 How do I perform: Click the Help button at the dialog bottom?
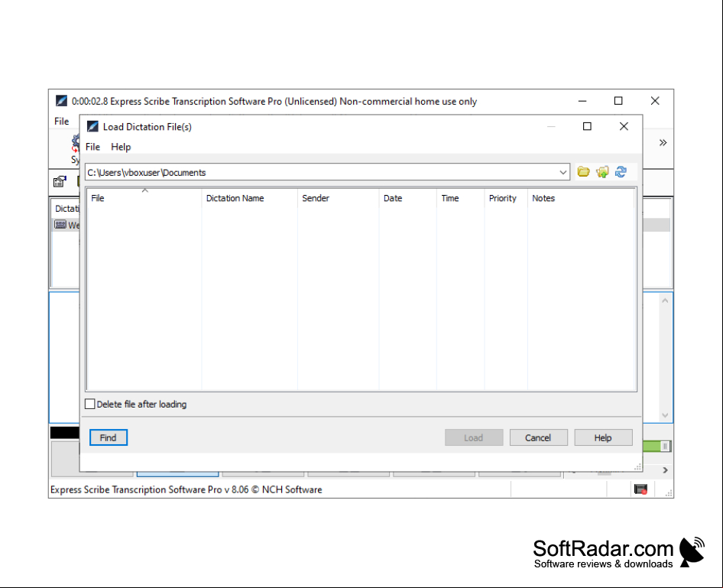pyautogui.click(x=603, y=437)
